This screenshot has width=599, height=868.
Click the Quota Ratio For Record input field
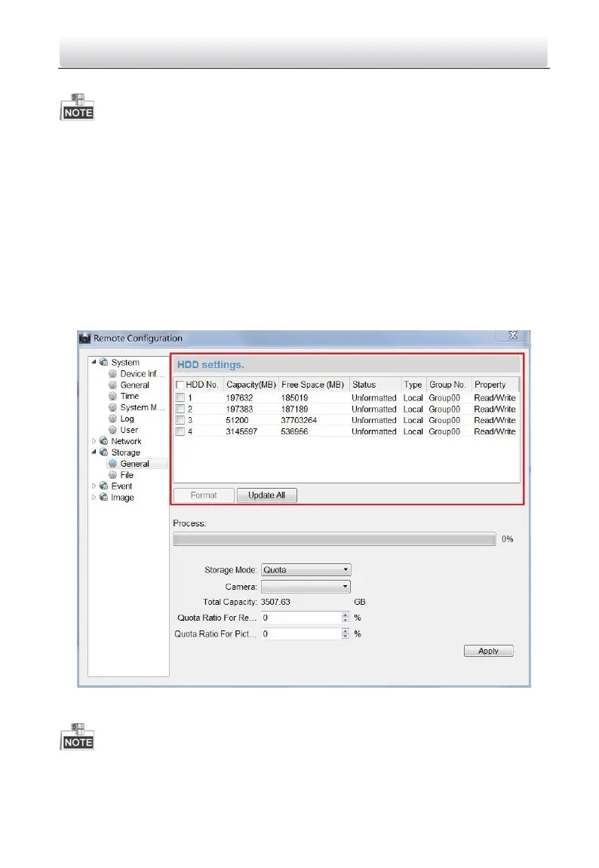pos(302,618)
